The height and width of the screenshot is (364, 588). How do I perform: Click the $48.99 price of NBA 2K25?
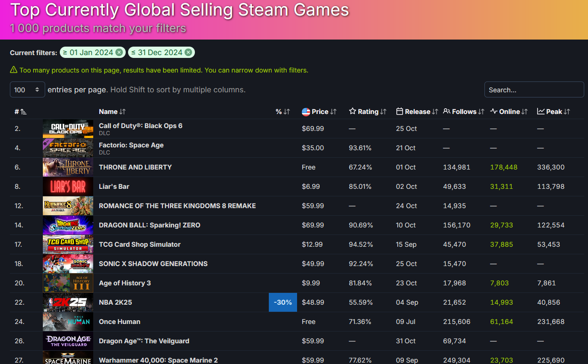(313, 302)
